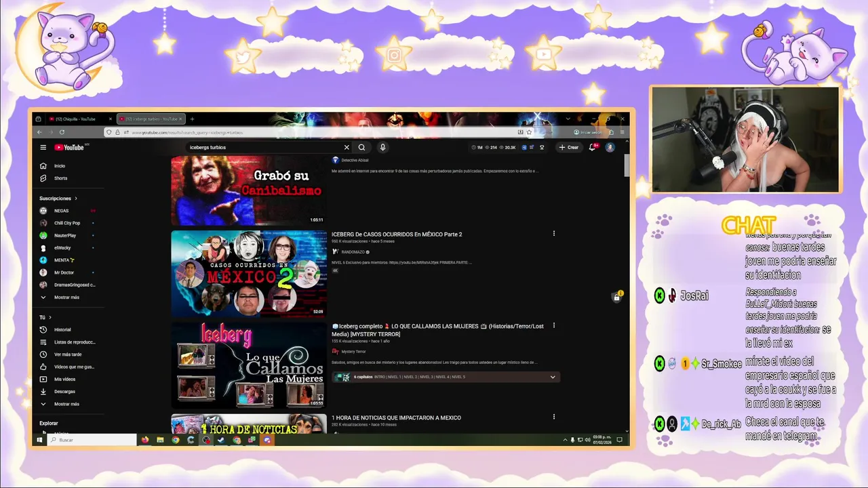Click ICEBERG De CASOS OCURRIDOS En MÉXICO title

[x=397, y=235]
